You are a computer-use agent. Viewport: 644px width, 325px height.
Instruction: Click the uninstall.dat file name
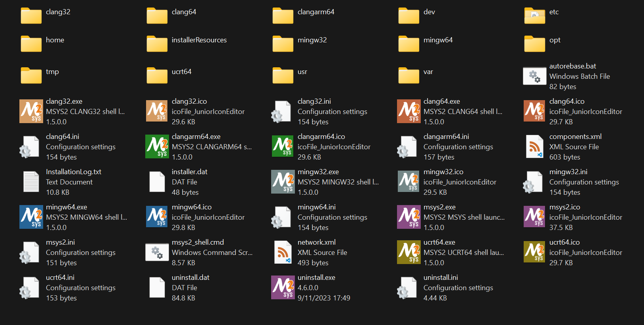190,277
